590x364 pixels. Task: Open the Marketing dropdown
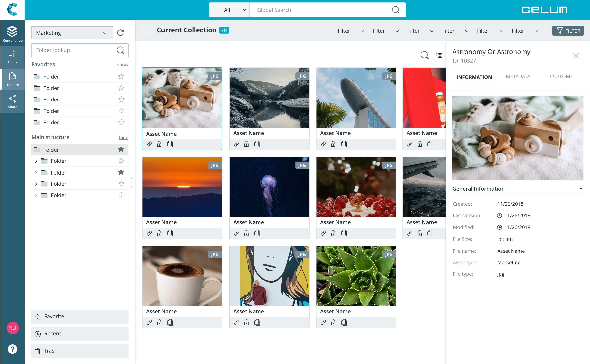point(72,33)
